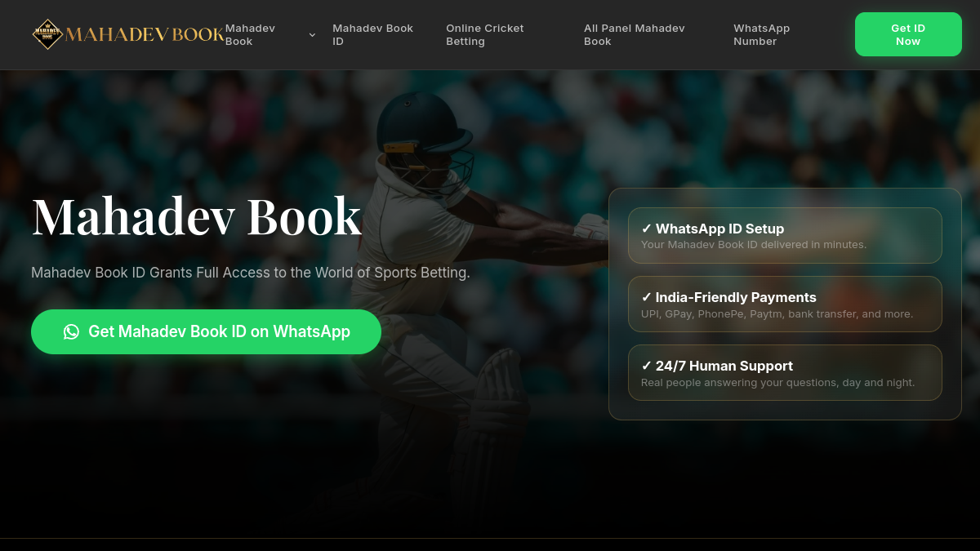Click 'Real people answering your questions' text

tap(778, 382)
